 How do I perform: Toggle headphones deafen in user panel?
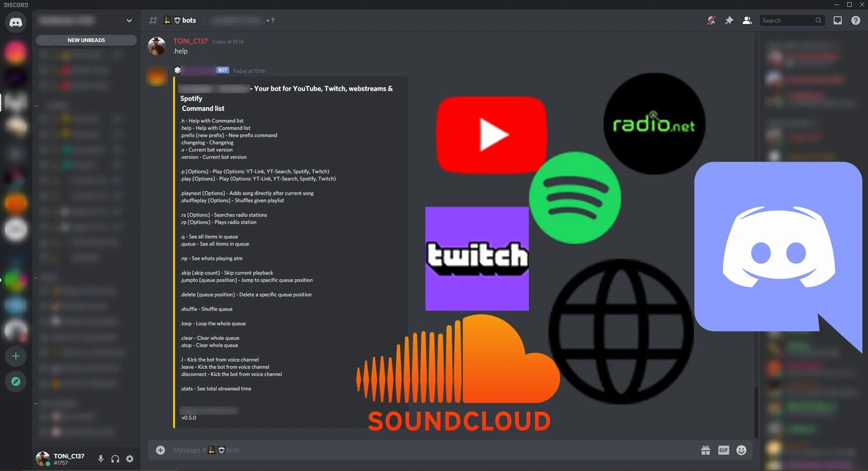click(x=115, y=459)
